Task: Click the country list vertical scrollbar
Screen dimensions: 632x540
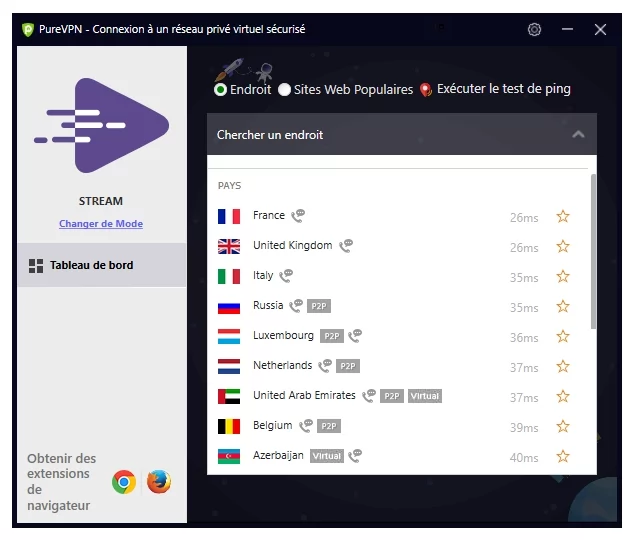Action: tap(593, 252)
